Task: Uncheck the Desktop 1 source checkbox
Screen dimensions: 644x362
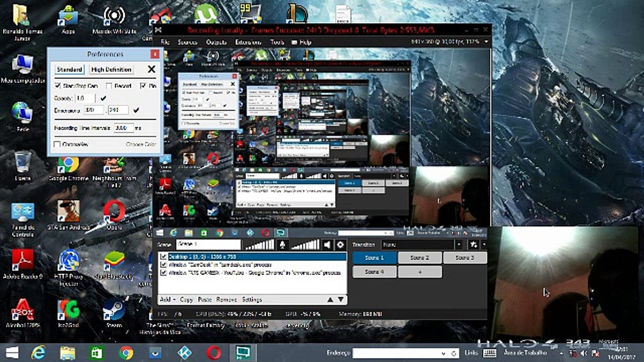Action: 163,256
